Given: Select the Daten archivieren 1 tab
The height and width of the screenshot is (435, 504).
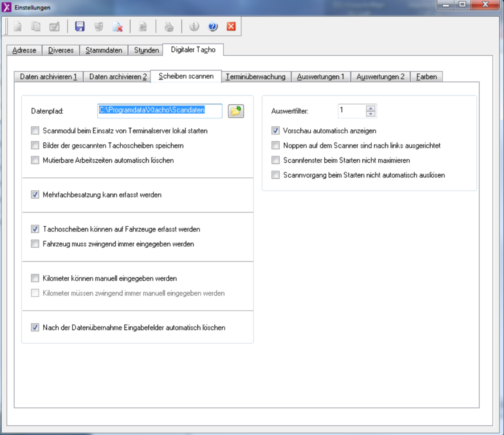Looking at the screenshot, I should [x=49, y=77].
